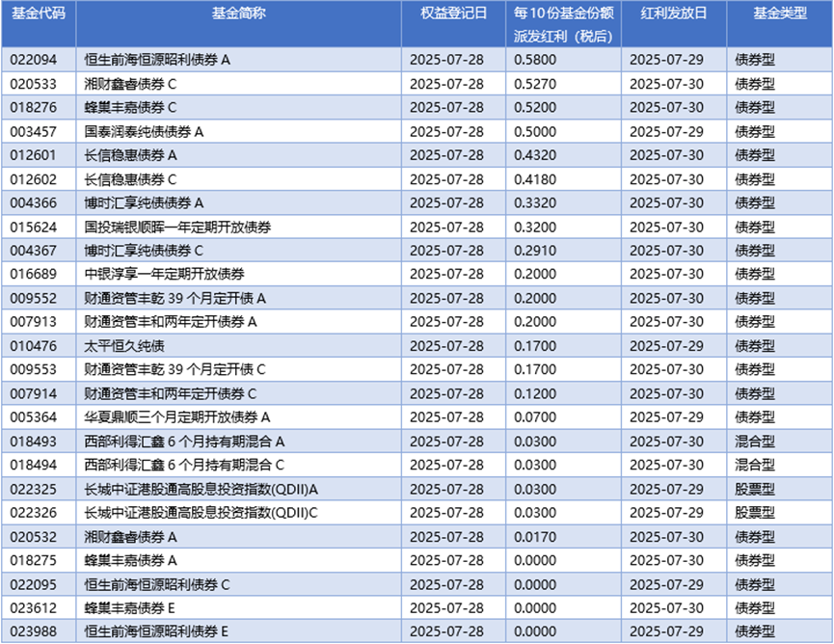Select dividend value 0.2910
This screenshot has width=834, height=644.
(535, 251)
